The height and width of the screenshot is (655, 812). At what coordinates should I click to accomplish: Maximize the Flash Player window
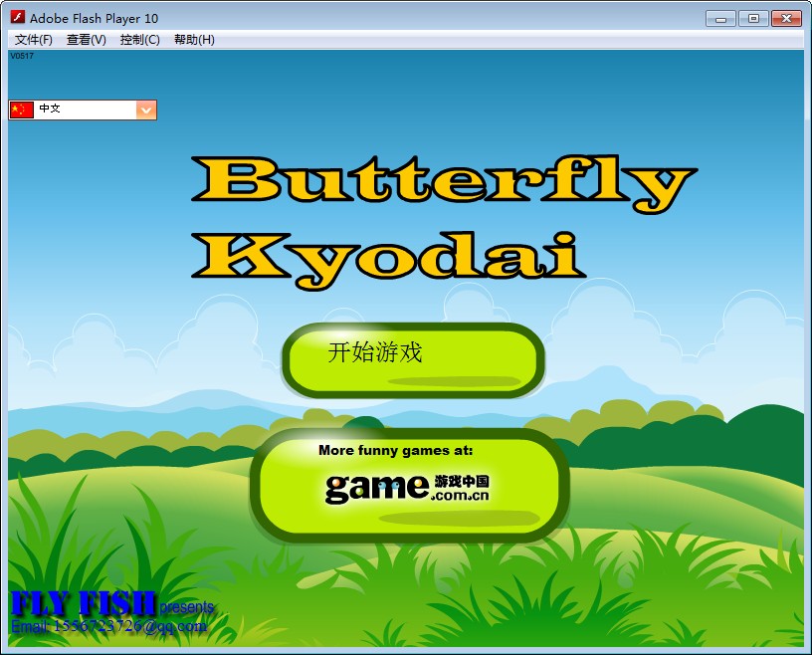pyautogui.click(x=752, y=18)
